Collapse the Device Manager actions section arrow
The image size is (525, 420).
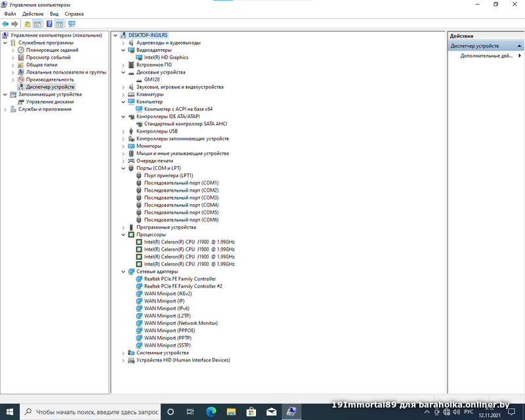coord(519,46)
